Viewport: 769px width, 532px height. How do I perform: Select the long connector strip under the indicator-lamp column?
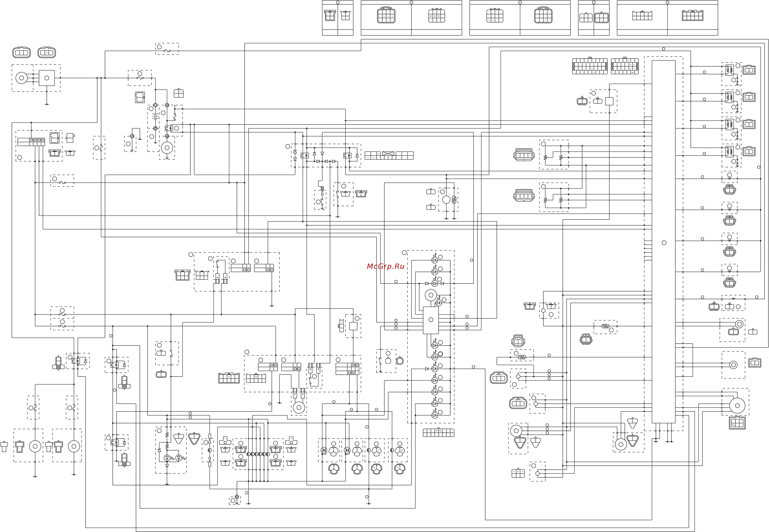pyautogui.click(x=439, y=433)
